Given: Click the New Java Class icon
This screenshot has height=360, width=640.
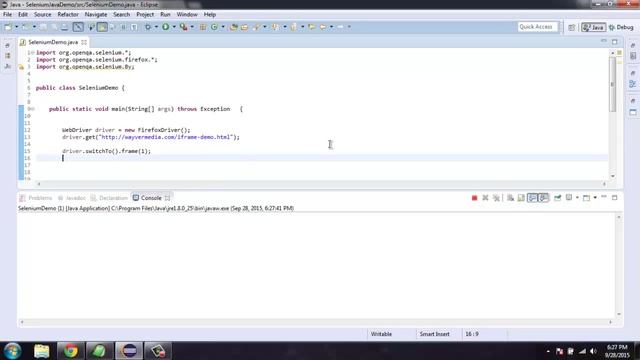Looking at the screenshot, I should [x=214, y=27].
